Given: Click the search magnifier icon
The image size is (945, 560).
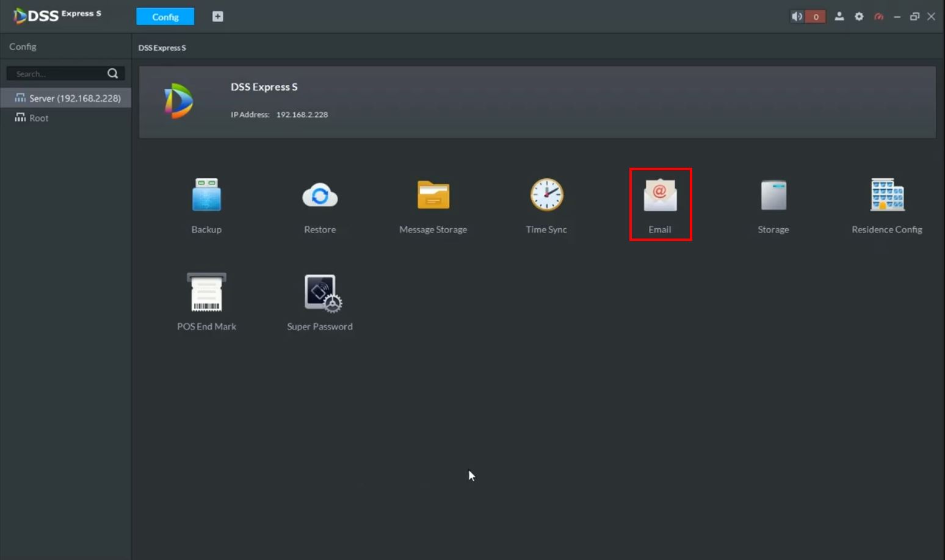Looking at the screenshot, I should click(x=113, y=73).
